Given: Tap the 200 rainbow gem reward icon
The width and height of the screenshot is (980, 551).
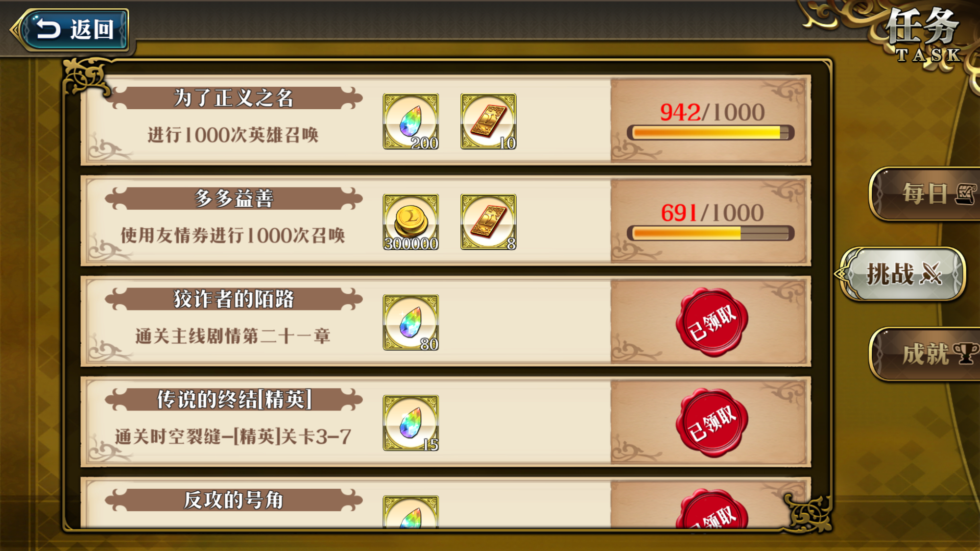Looking at the screenshot, I should [410, 121].
